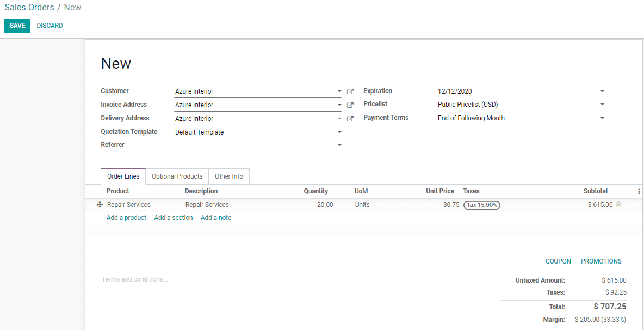Open the Promotions button

[x=601, y=261]
